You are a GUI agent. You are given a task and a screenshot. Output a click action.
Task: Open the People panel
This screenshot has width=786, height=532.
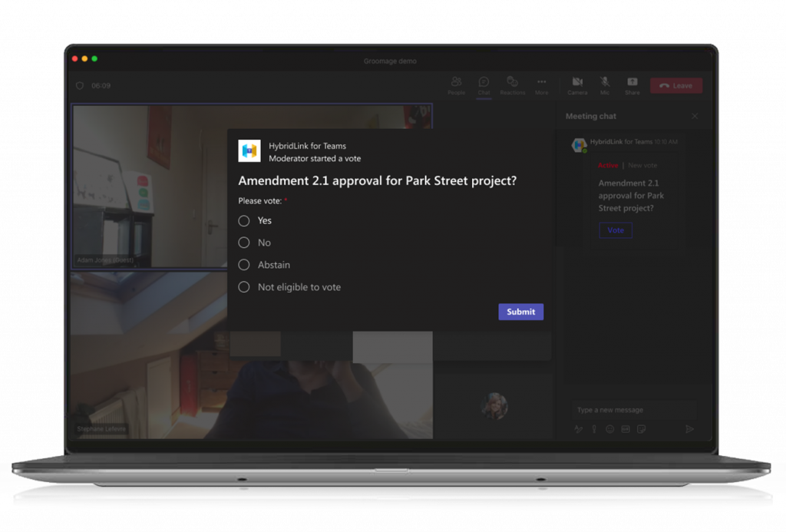tap(456, 84)
